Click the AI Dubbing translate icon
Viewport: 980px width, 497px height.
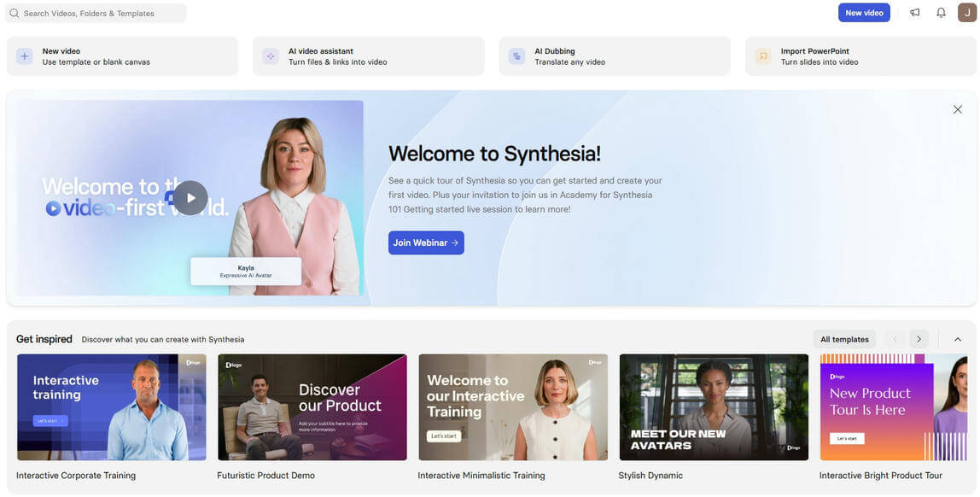[516, 56]
